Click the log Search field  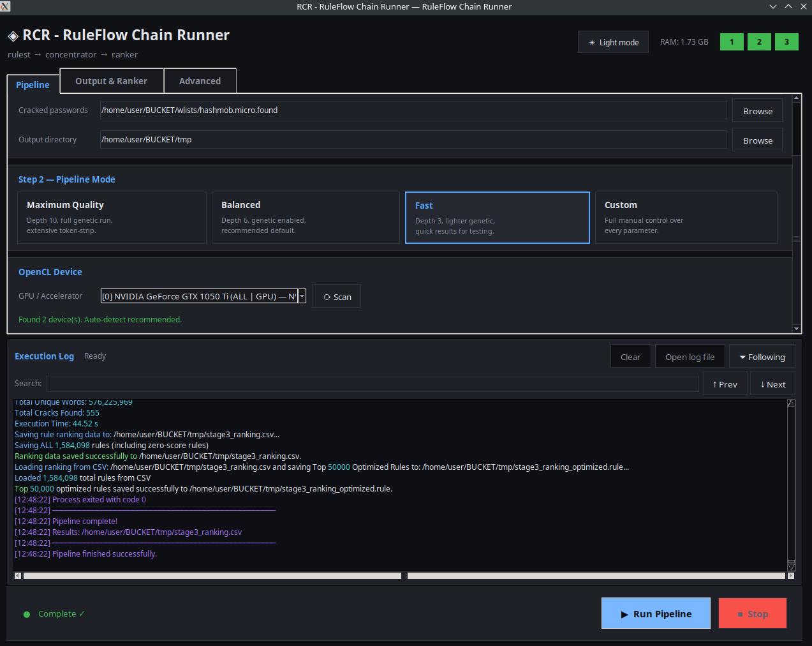[373, 383]
